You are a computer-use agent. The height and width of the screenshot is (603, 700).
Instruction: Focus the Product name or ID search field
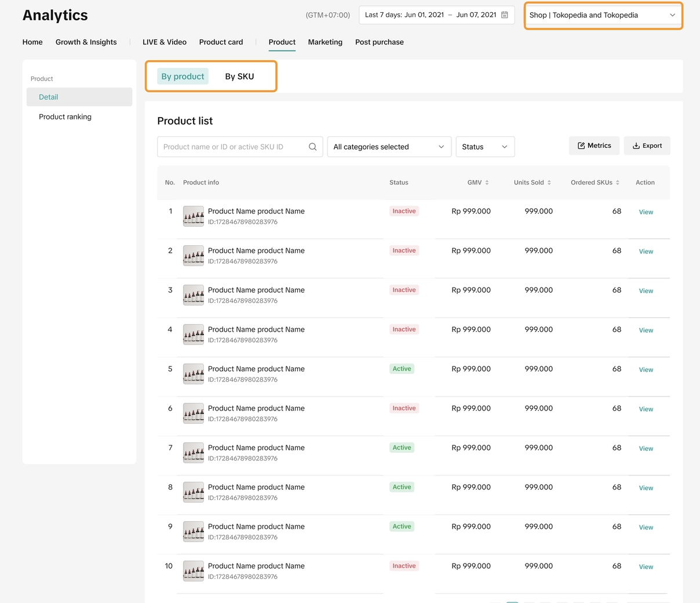[232, 147]
